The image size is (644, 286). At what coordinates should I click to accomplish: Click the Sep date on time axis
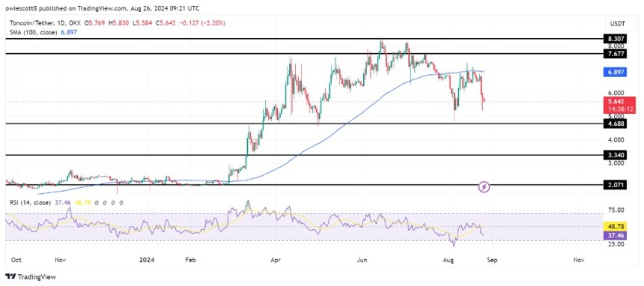493,260
